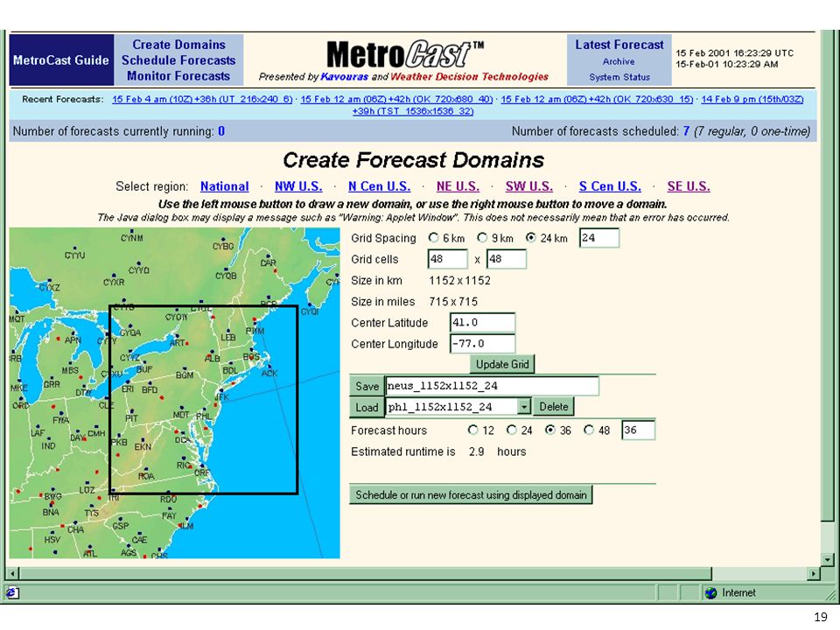This screenshot has width=840, height=630.
Task: Open the Load domain dropdown arrow
Action: 524,407
